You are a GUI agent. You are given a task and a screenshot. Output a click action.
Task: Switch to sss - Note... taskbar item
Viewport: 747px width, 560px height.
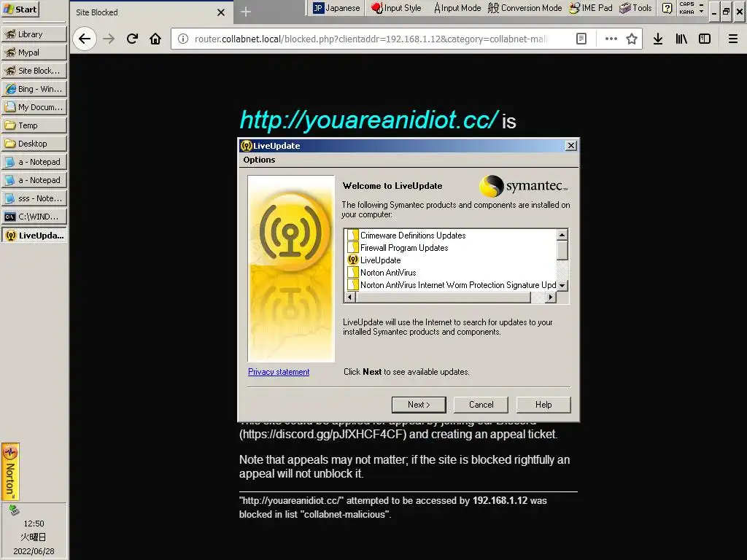(x=34, y=198)
